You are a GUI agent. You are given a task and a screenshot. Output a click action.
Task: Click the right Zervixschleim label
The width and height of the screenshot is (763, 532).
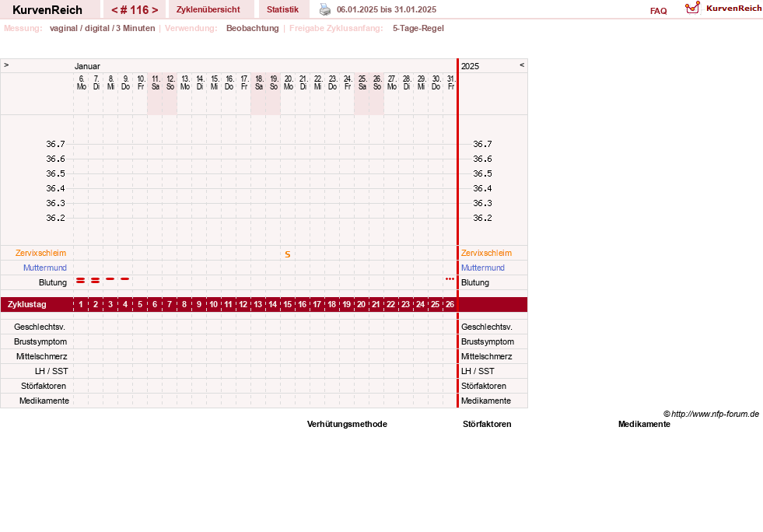(487, 253)
